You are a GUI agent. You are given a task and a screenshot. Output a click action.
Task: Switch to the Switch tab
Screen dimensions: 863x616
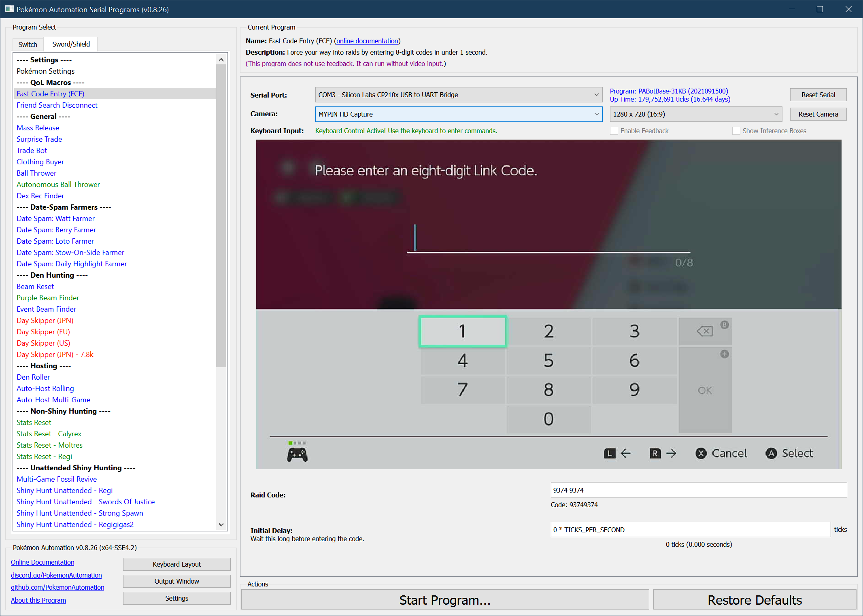(28, 44)
